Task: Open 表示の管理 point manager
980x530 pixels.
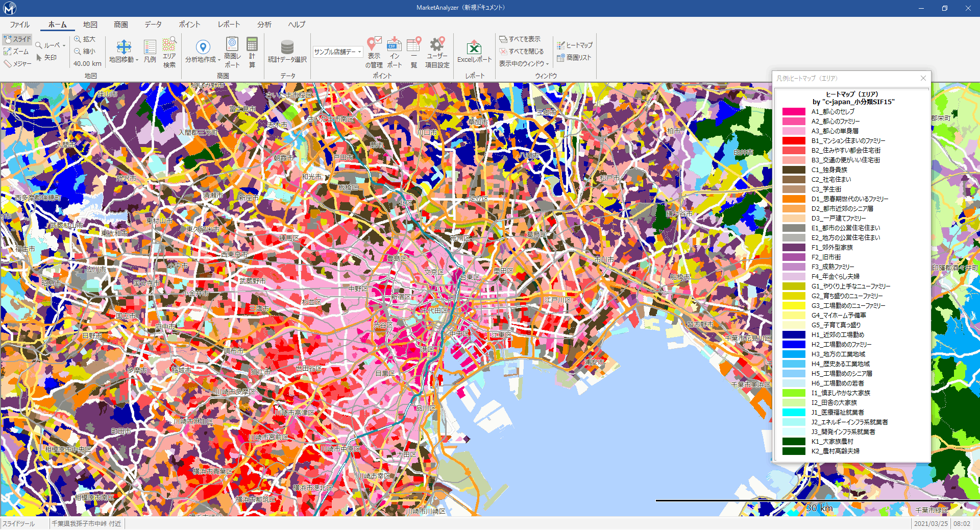Action: tap(374, 52)
